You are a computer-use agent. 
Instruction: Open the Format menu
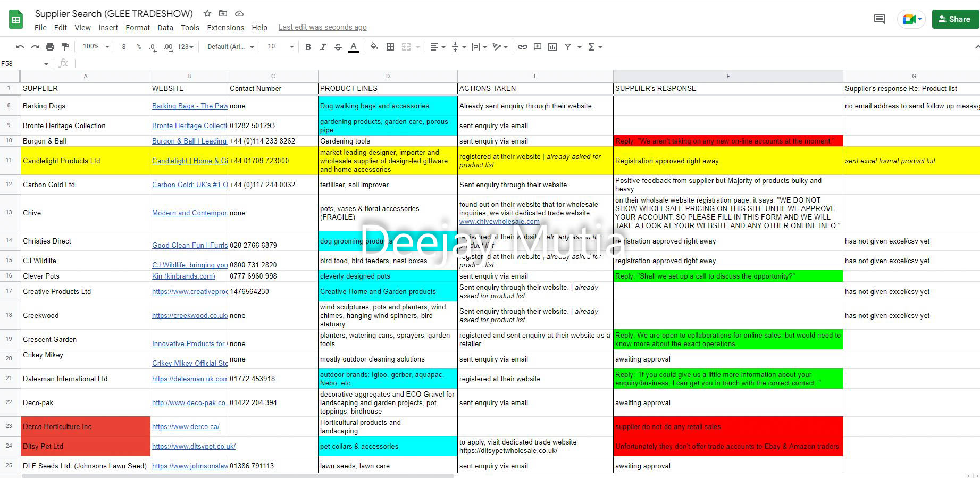point(138,28)
